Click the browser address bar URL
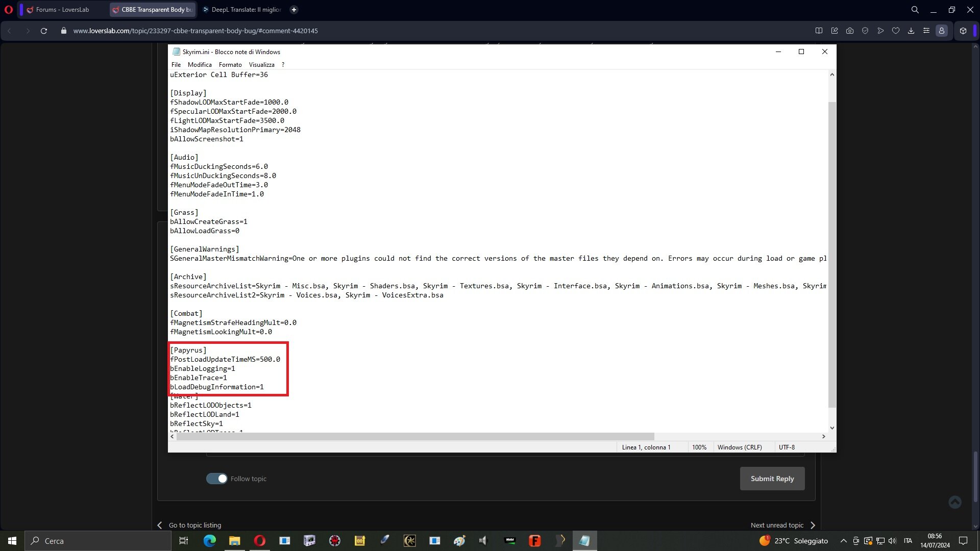 (x=195, y=31)
